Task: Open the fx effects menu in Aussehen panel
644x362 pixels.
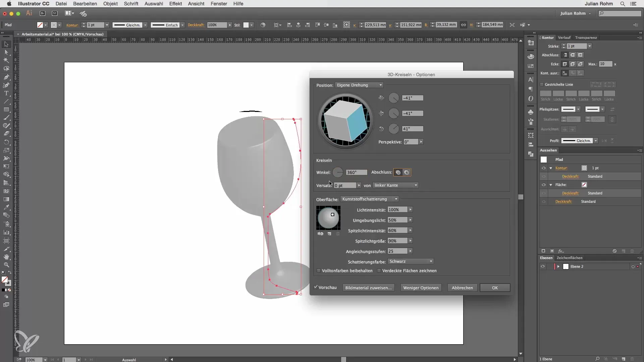Action: 561,251
